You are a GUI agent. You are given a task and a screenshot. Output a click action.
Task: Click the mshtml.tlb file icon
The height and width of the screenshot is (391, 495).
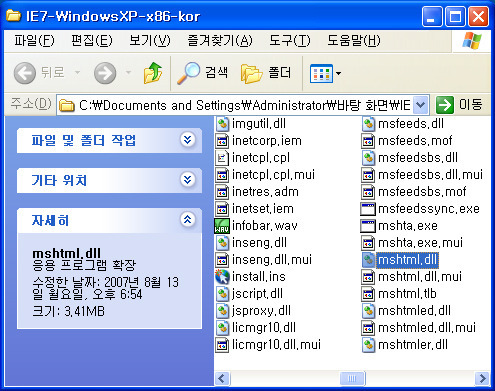tap(368, 294)
